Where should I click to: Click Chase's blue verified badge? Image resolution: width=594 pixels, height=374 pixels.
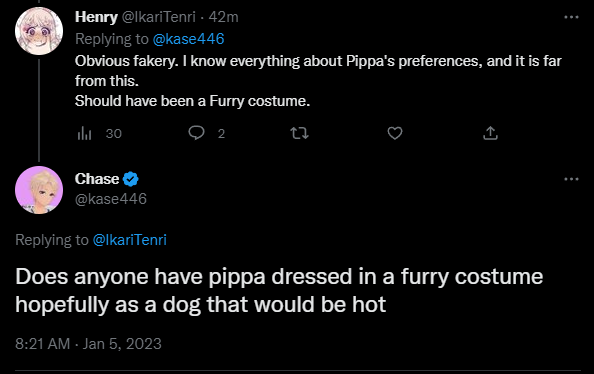click(x=131, y=179)
